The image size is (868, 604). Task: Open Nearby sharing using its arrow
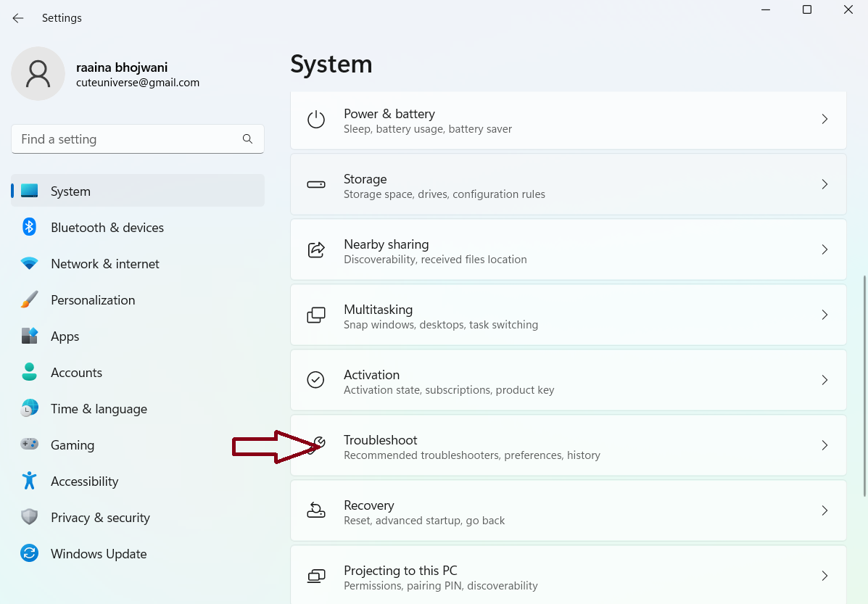tap(824, 249)
